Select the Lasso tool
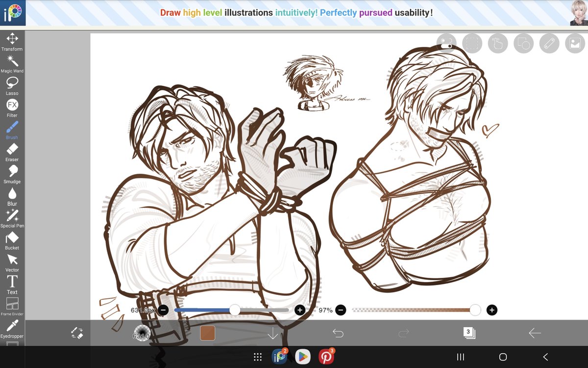This screenshot has height=368, width=588. (12, 86)
